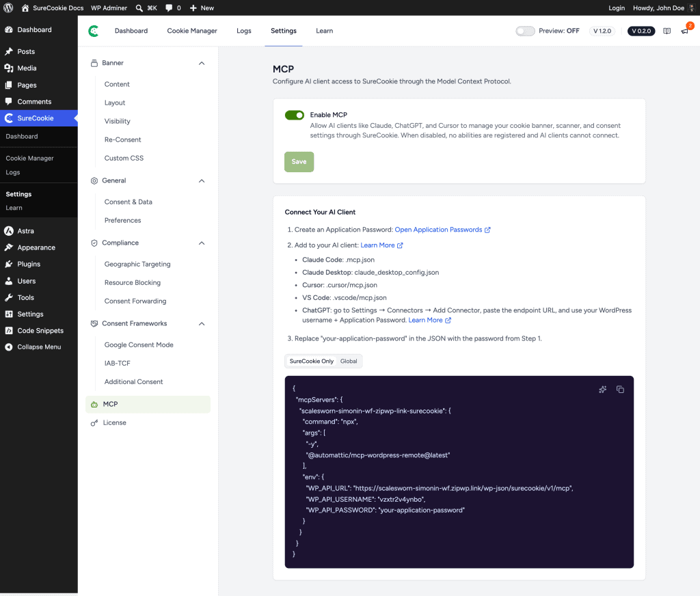Switch to the Learn top tab
This screenshot has width=700, height=596.
point(325,31)
